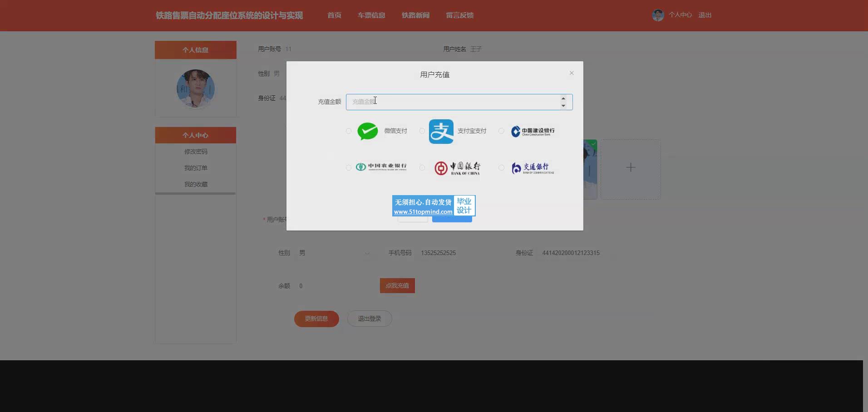Click the 用户账号 value 11
Image resolution: width=868 pixels, height=412 pixels.
coord(288,49)
